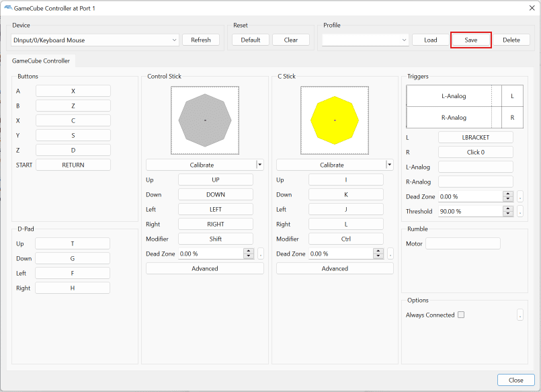Save the current controller profile
Screen dimensions: 541x392
click(x=470, y=40)
